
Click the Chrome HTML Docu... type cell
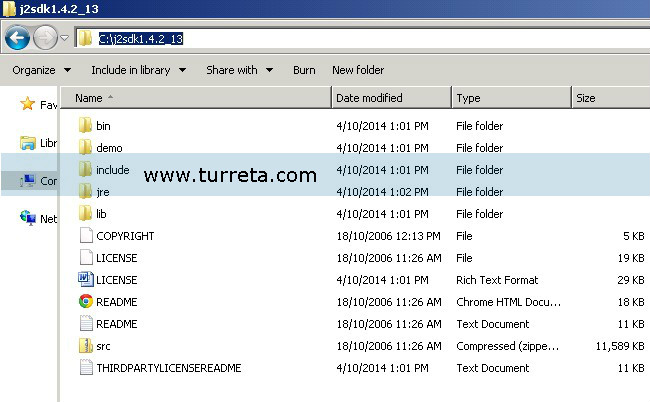pos(508,302)
